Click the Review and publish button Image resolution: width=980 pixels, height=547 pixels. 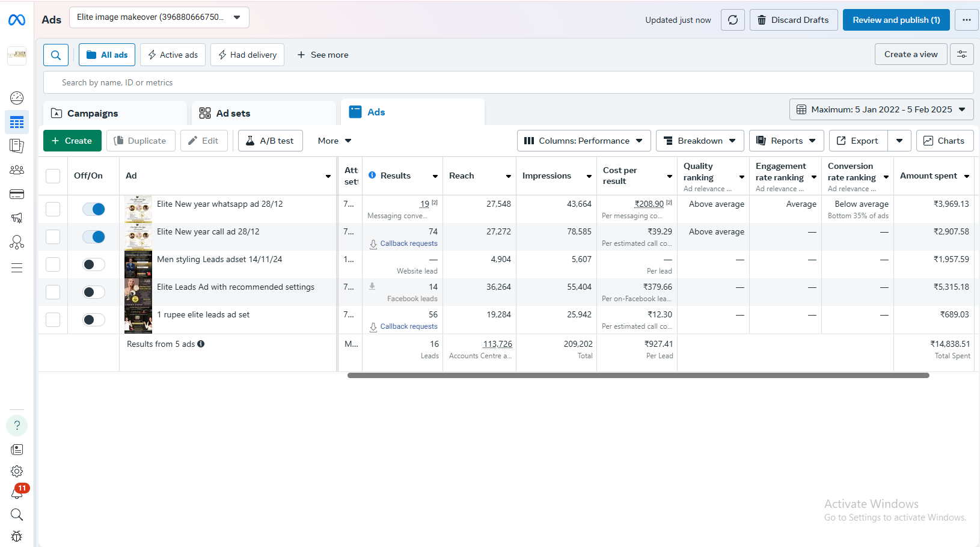click(896, 20)
